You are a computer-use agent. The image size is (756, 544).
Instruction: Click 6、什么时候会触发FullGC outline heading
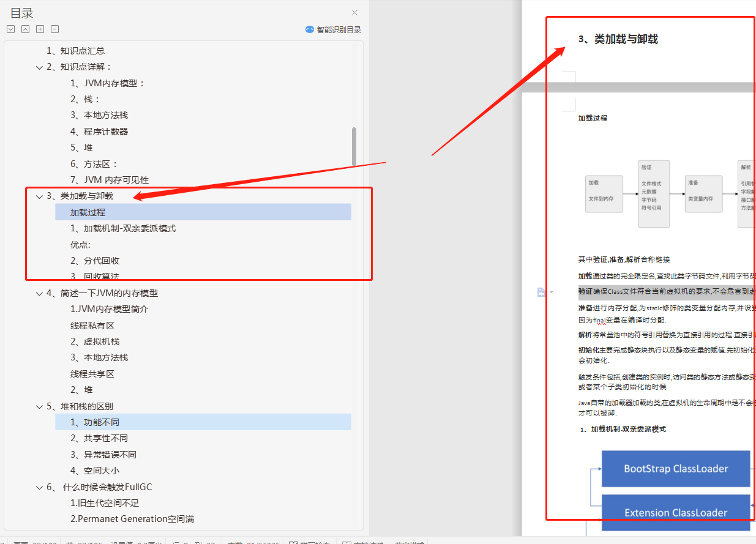click(x=99, y=487)
